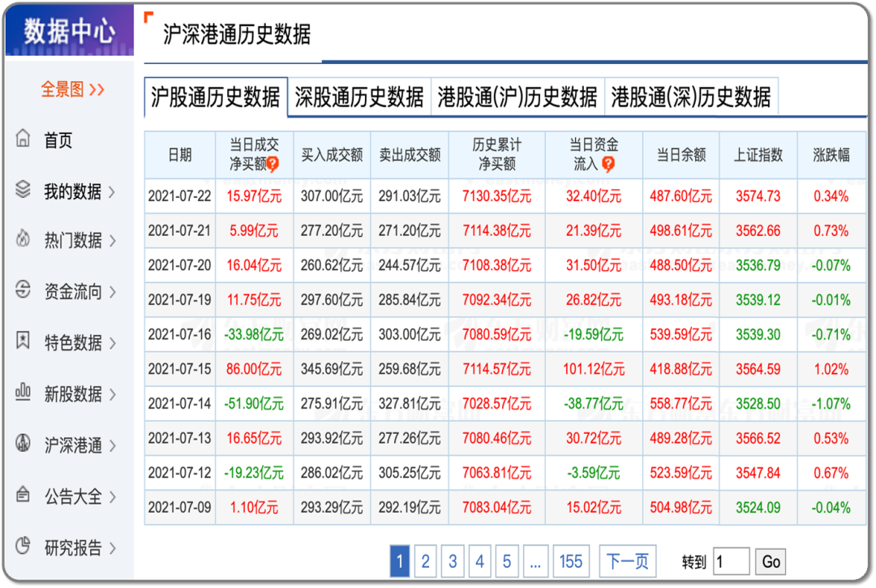876x588 pixels.
Task: Expand the 我的数据 submenu chevron
Action: click(112, 192)
